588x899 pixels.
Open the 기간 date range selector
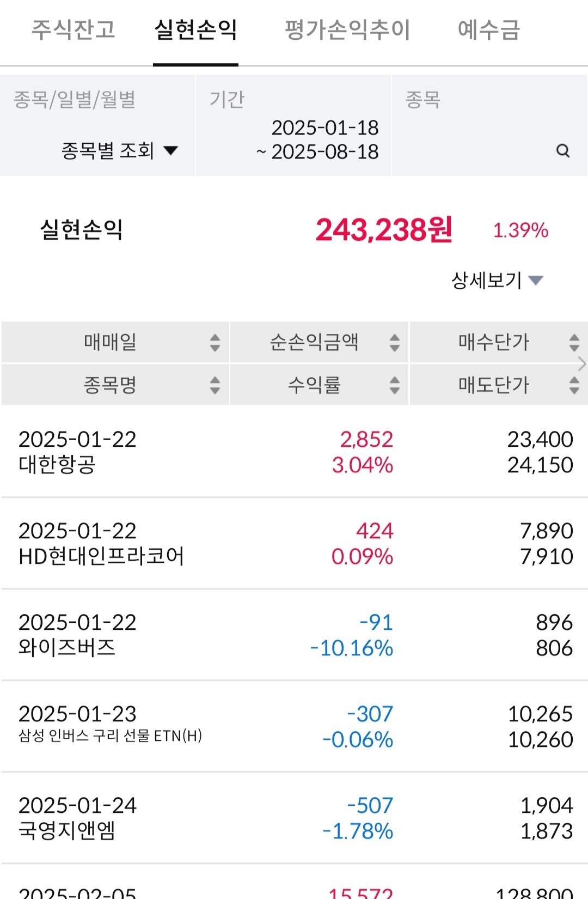[293, 125]
